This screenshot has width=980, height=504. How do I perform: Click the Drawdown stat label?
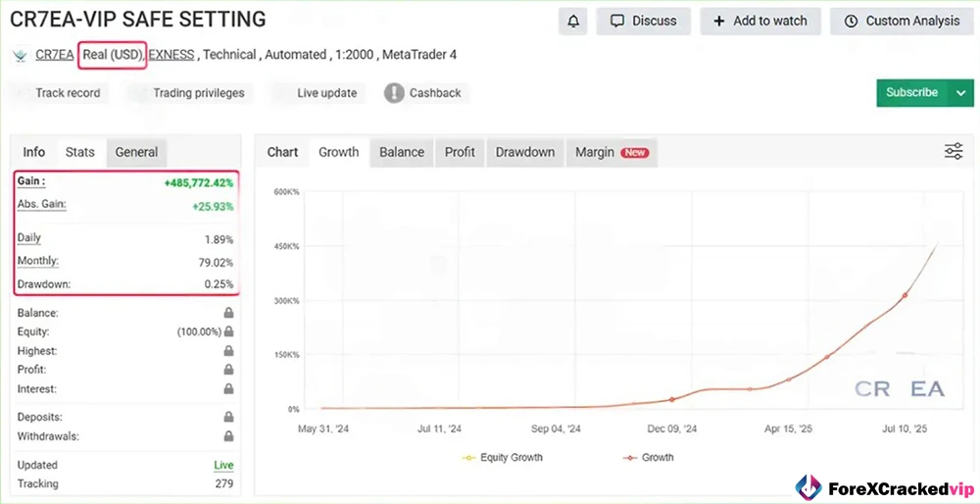[44, 284]
